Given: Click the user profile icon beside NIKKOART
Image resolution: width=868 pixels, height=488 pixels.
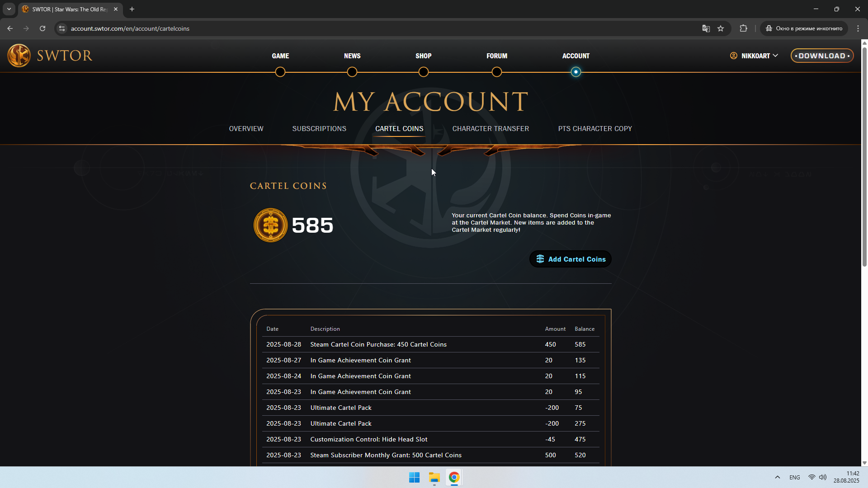Looking at the screenshot, I should coord(733,56).
